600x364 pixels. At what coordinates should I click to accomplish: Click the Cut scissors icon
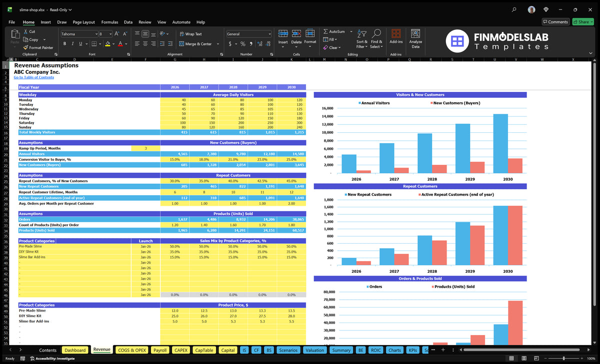coord(25,31)
